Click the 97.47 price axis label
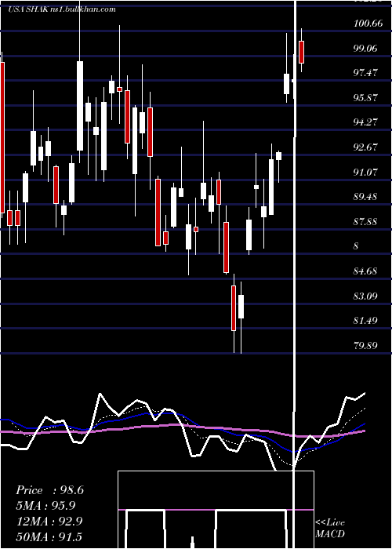The height and width of the screenshot is (549, 392). [365, 73]
